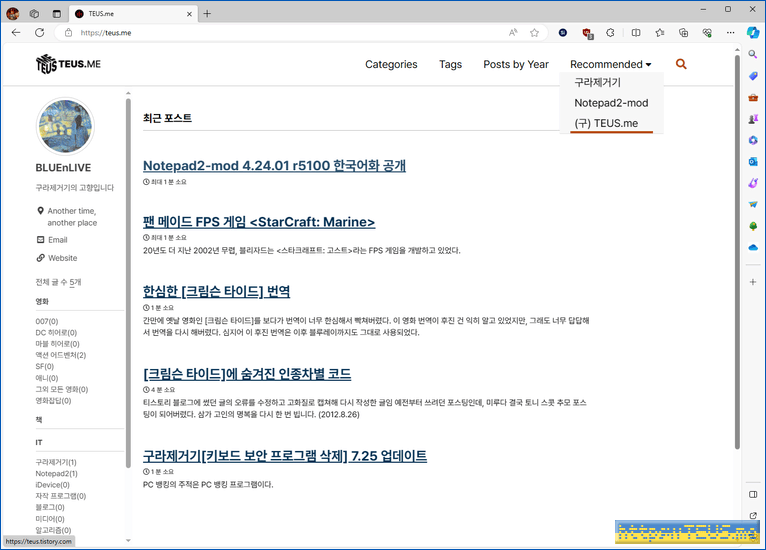Click the BLUEnLIVE profile avatar image
The width and height of the screenshot is (766, 550).
[65, 127]
